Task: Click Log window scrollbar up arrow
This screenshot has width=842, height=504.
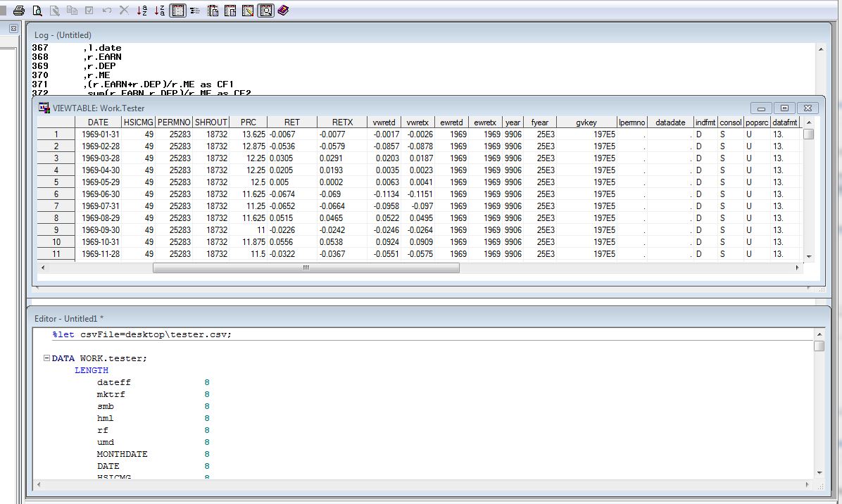Action: tap(820, 49)
